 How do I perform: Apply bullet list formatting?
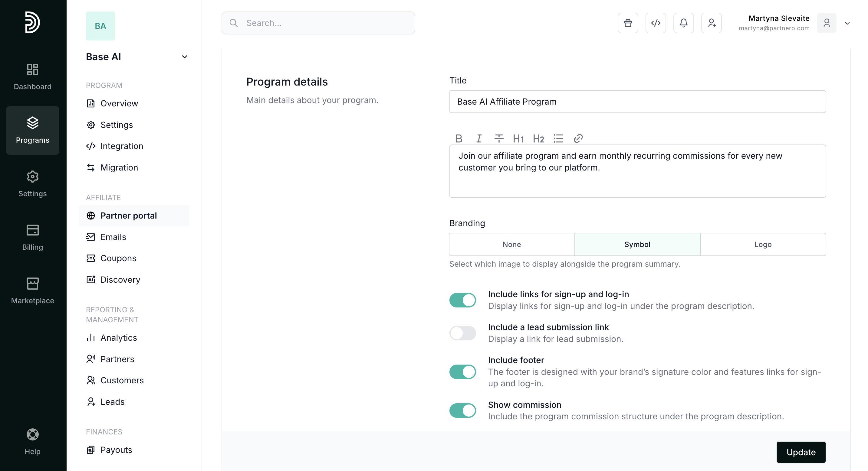pyautogui.click(x=558, y=138)
